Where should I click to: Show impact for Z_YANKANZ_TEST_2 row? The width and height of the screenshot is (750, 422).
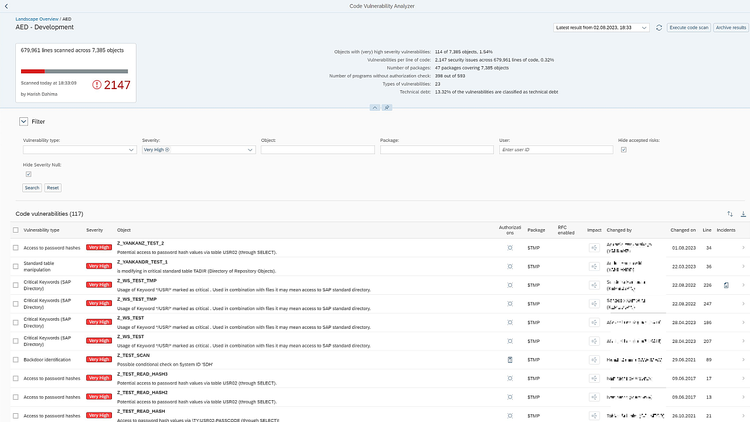(x=594, y=248)
